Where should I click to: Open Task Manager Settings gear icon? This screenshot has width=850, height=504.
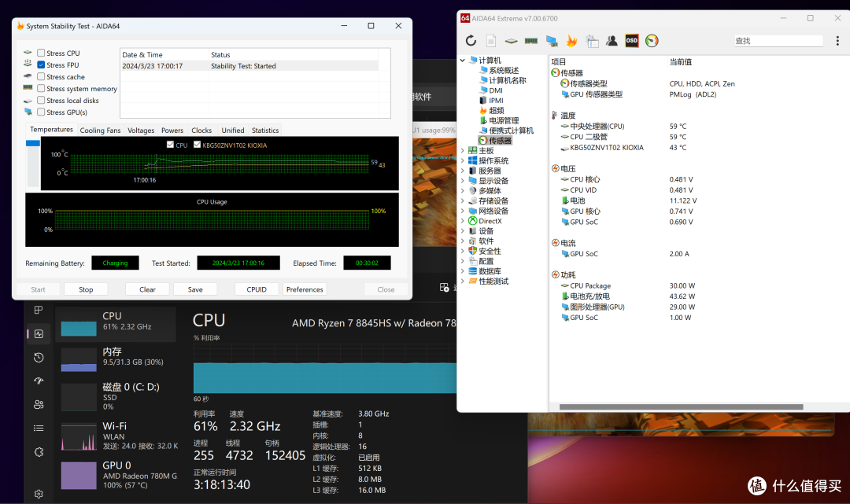tap(39, 494)
